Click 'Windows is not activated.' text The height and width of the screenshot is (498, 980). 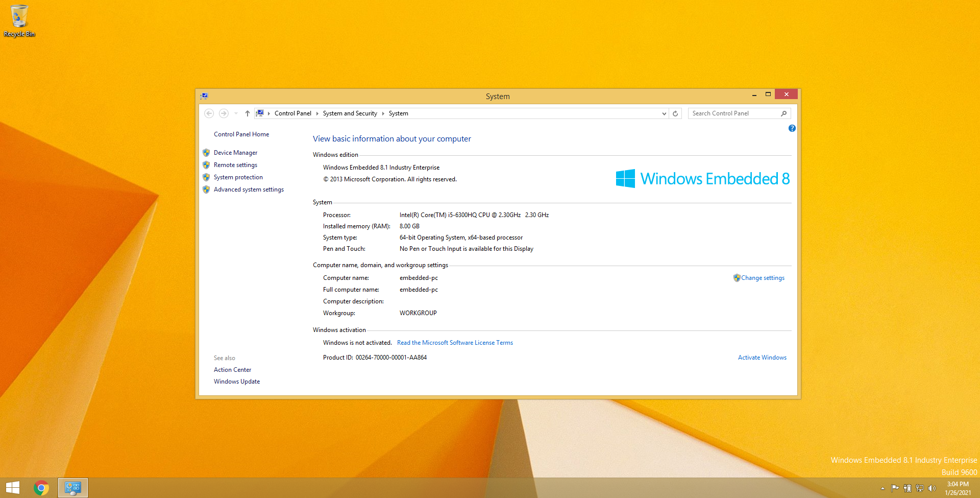pos(357,343)
